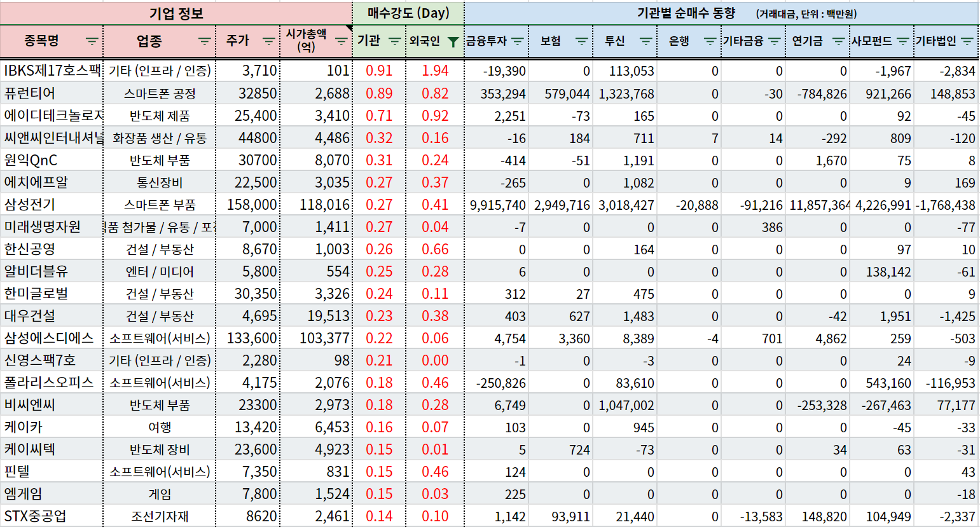Open the 업종 column filter icon

click(x=204, y=41)
